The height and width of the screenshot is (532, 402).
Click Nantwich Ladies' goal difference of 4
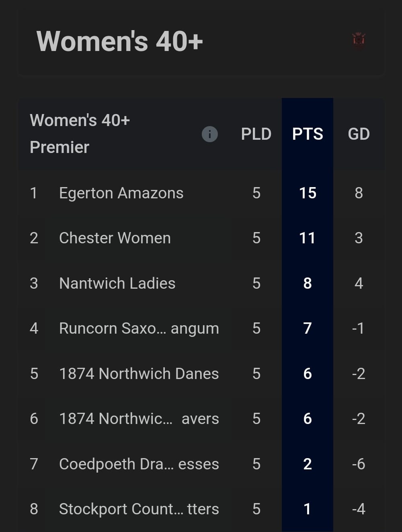point(359,283)
